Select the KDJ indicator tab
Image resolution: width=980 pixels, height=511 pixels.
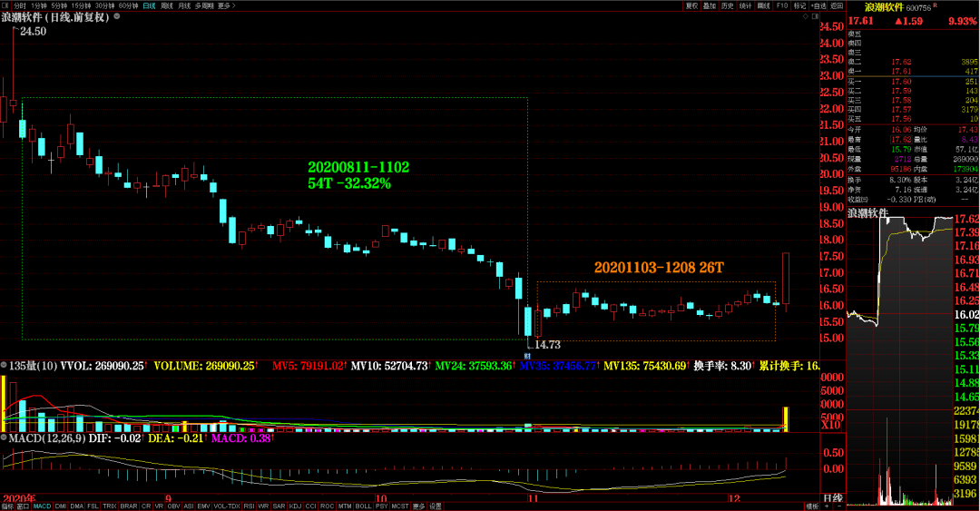pos(295,506)
